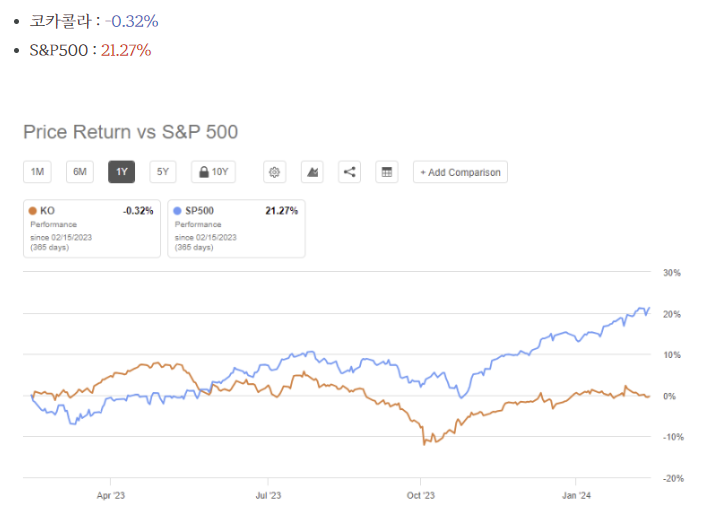Select the 1M time range
The height and width of the screenshot is (530, 703).
coord(37,172)
